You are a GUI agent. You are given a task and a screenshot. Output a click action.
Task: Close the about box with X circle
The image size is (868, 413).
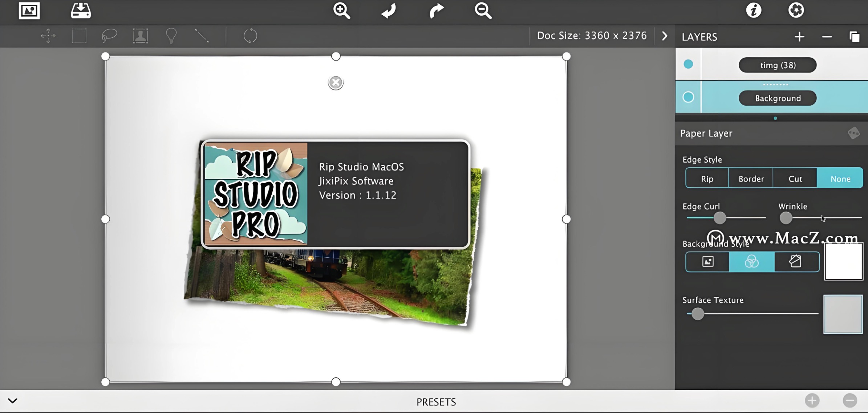click(x=336, y=83)
